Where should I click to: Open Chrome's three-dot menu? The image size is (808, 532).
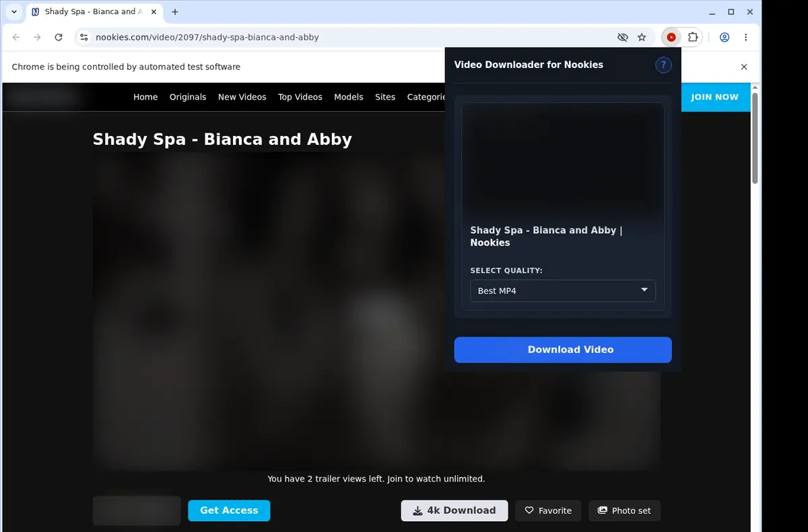tap(745, 38)
